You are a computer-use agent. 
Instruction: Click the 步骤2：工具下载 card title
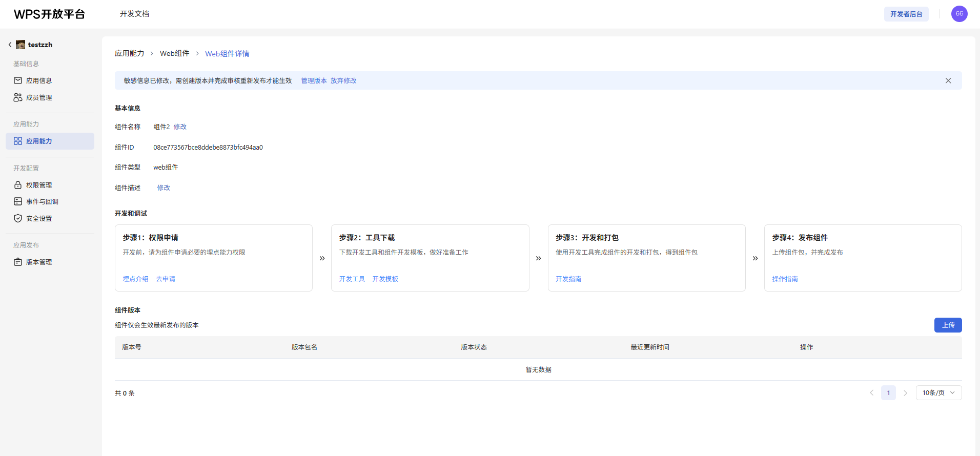(367, 237)
